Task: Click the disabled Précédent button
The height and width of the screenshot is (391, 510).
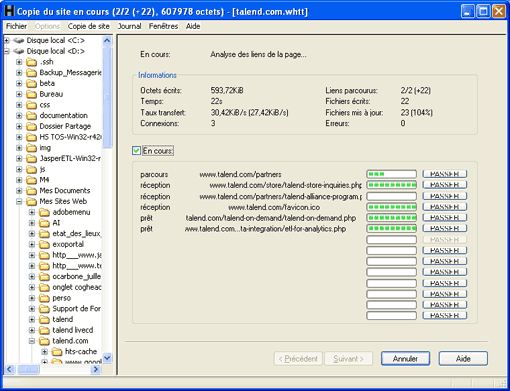Action: (x=298, y=359)
